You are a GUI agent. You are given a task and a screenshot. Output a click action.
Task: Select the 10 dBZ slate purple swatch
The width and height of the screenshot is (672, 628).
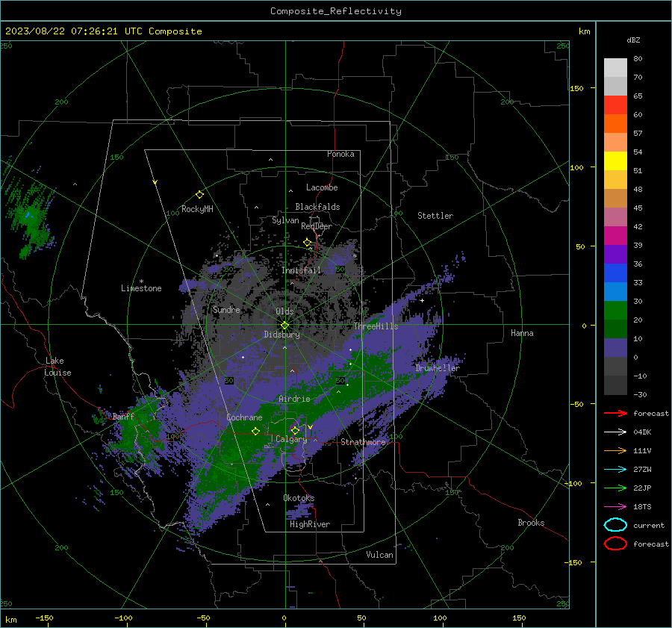click(x=615, y=348)
